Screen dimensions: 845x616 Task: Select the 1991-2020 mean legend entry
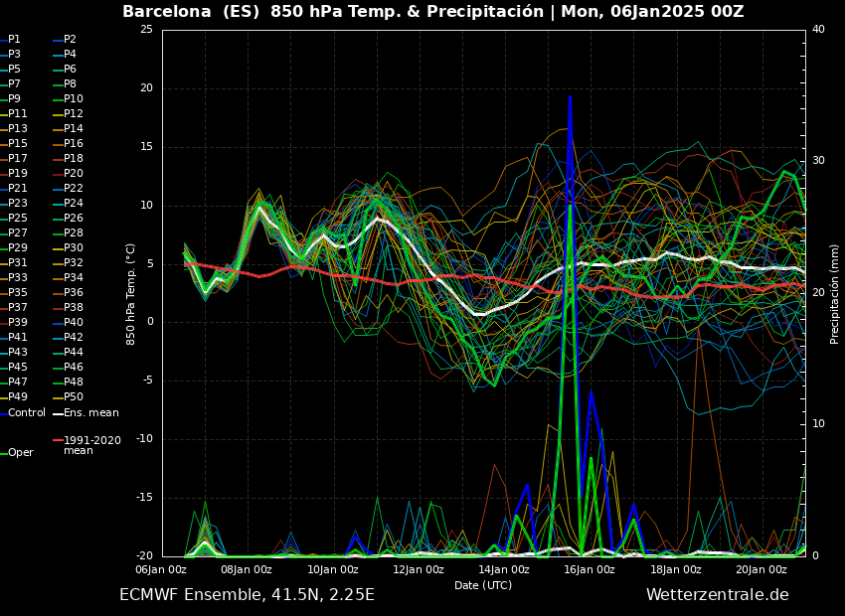tap(92, 442)
